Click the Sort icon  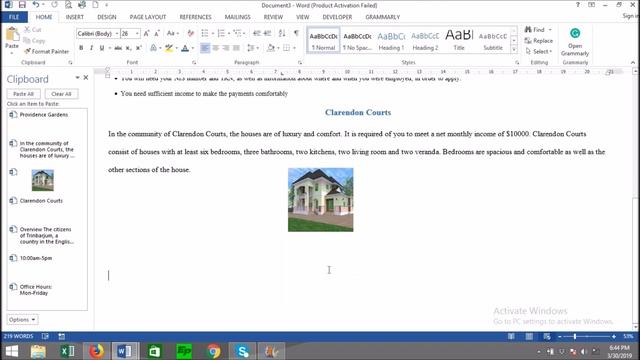(x=282, y=33)
